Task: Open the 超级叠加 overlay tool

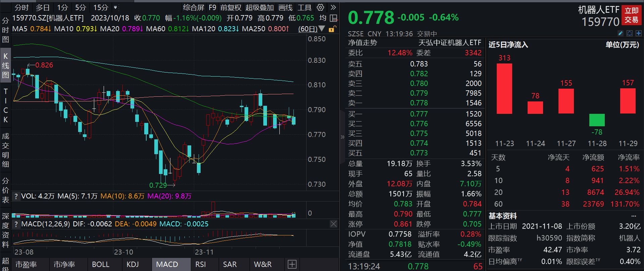Action: (259, 7)
